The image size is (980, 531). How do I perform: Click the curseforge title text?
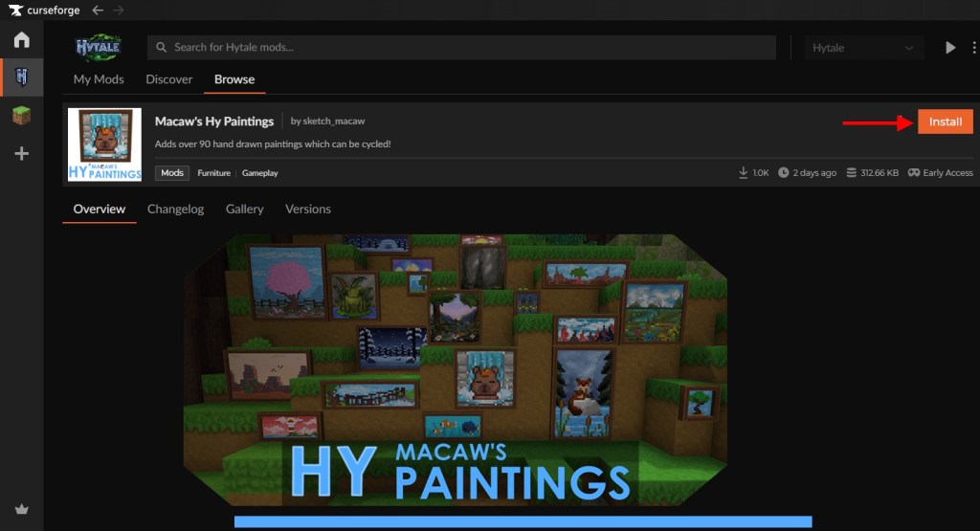pos(54,10)
